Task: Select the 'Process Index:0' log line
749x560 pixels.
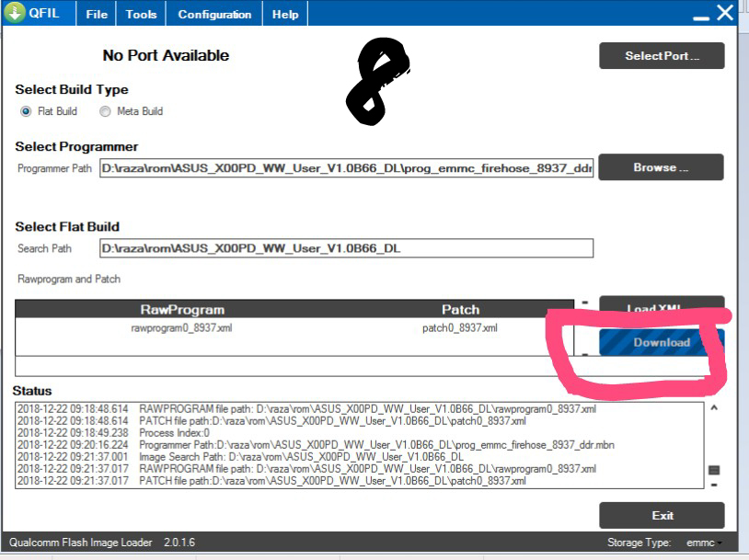Action: tap(114, 433)
